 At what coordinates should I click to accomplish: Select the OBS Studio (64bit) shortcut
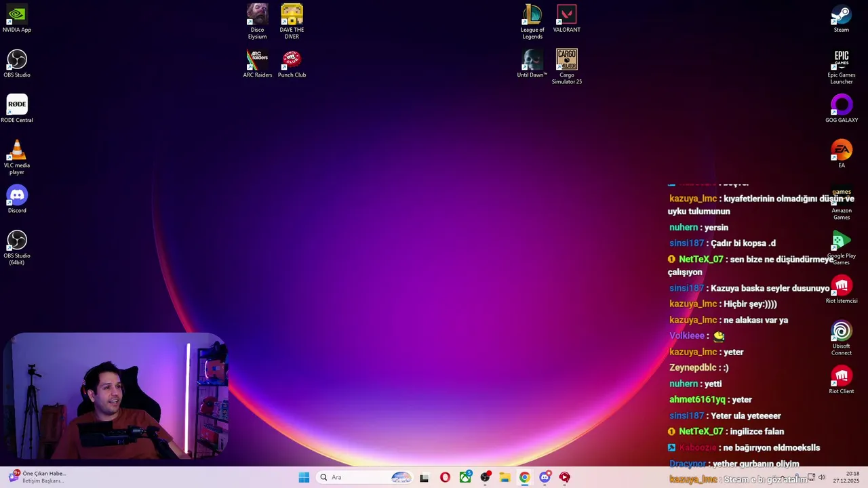17,247
